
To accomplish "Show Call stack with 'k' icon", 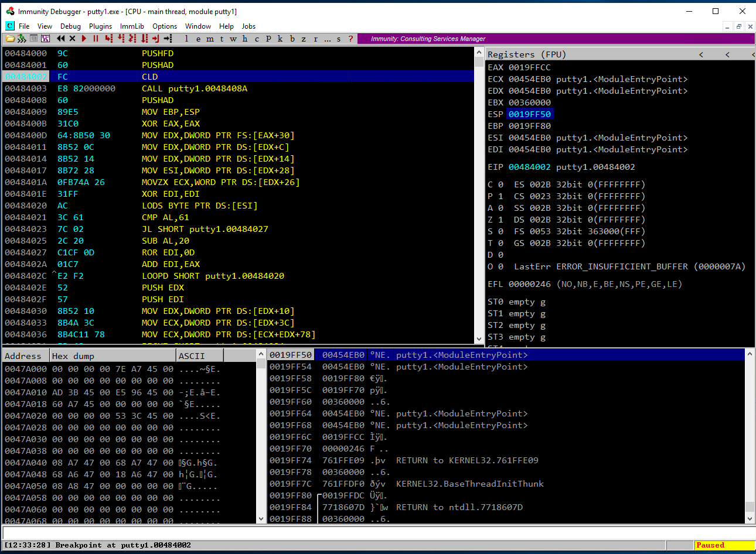I will 280,39.
